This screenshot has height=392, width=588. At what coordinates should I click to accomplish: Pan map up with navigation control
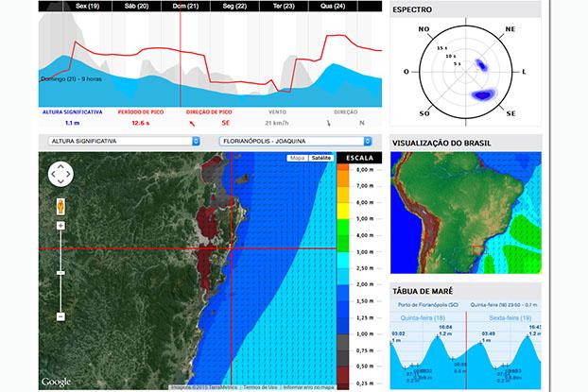[61, 165]
